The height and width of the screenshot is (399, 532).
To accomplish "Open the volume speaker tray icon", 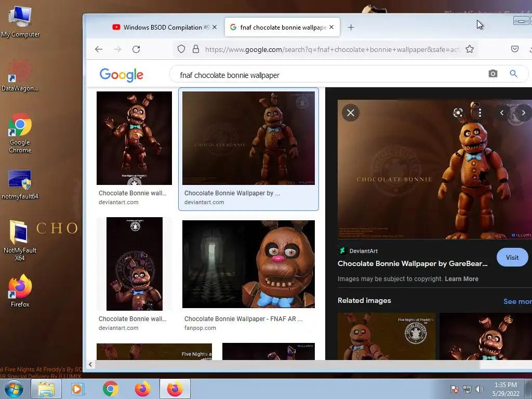I will pyautogui.click(x=479, y=389).
